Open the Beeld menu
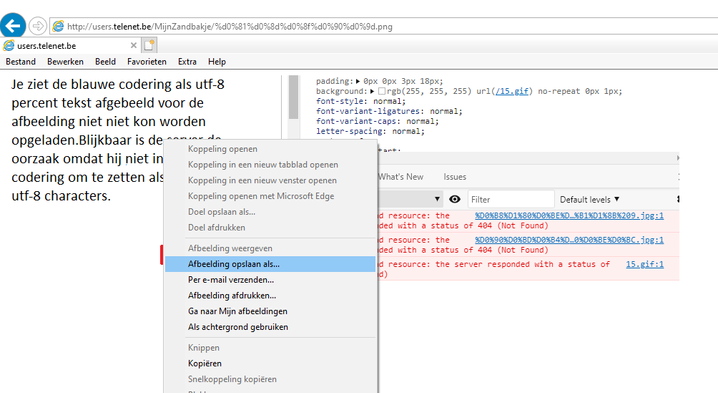The width and height of the screenshot is (718, 393). 105,61
